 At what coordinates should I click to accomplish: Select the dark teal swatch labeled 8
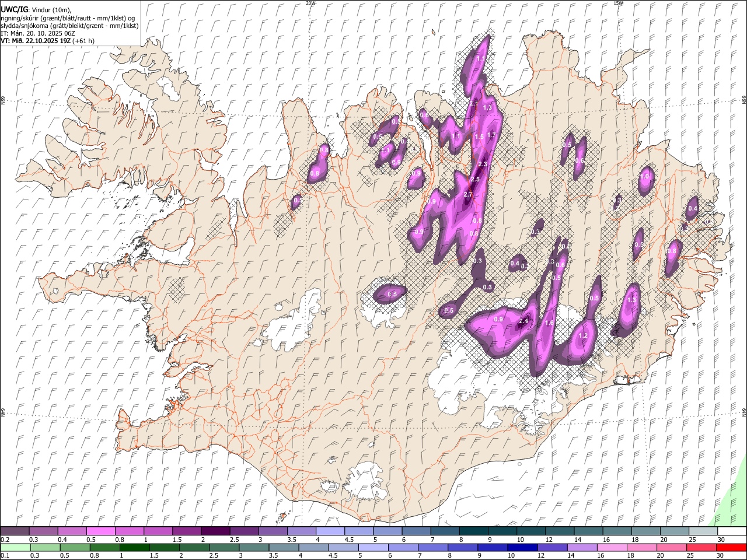pyautogui.click(x=473, y=531)
